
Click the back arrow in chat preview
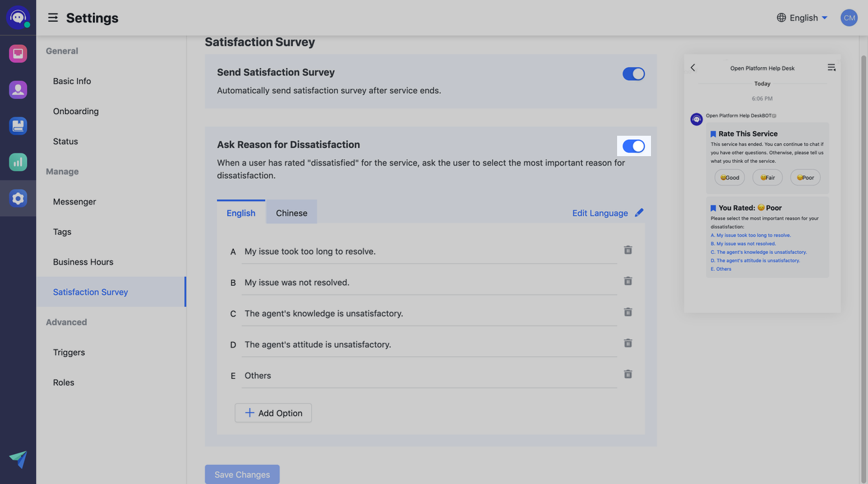pyautogui.click(x=693, y=68)
